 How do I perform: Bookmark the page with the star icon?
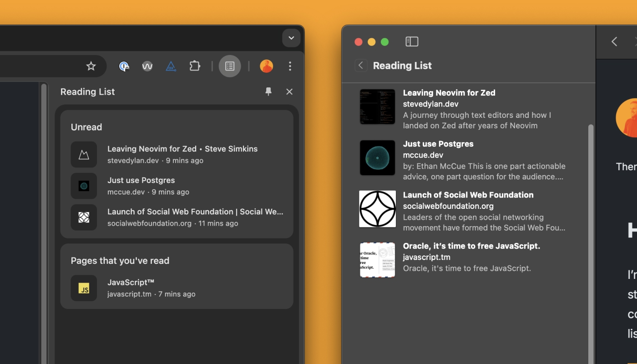tap(91, 66)
